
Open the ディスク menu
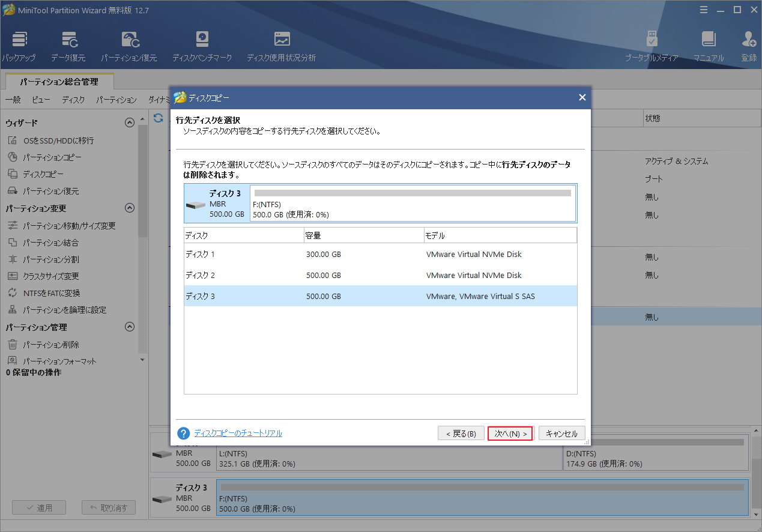(73, 100)
